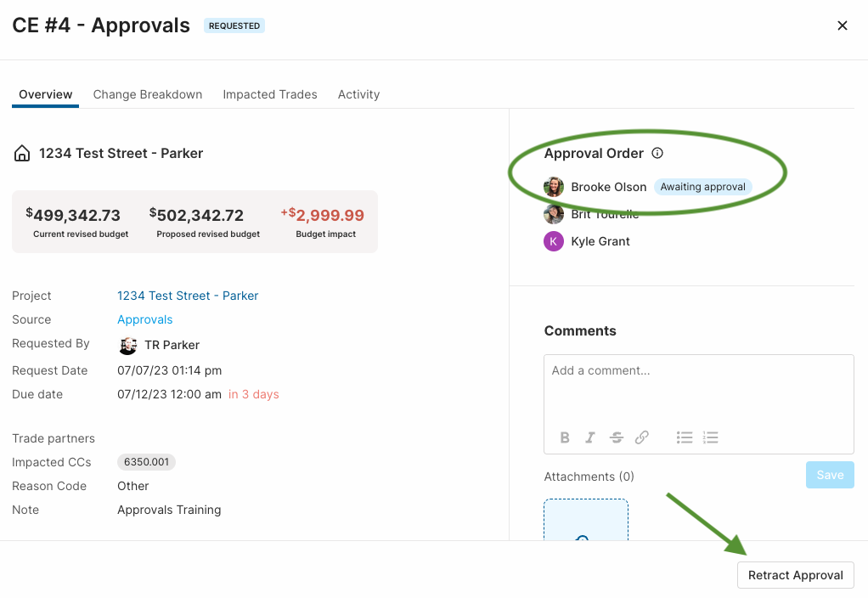Save the comment with Save button
868x598 pixels.
[830, 475]
